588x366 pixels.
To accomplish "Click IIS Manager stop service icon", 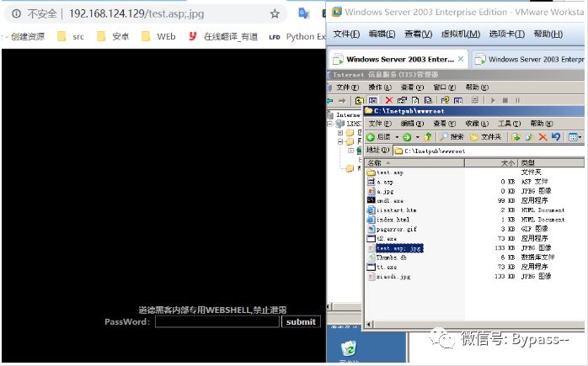I will click(x=505, y=100).
